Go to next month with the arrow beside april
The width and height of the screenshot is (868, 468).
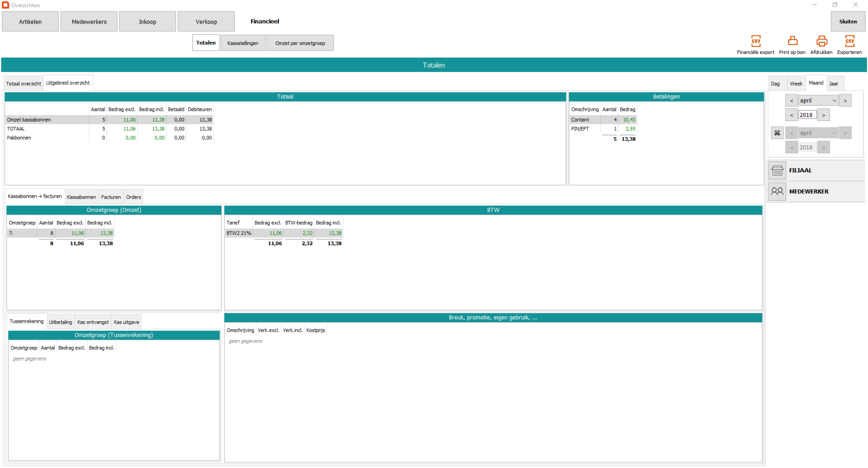[845, 101]
